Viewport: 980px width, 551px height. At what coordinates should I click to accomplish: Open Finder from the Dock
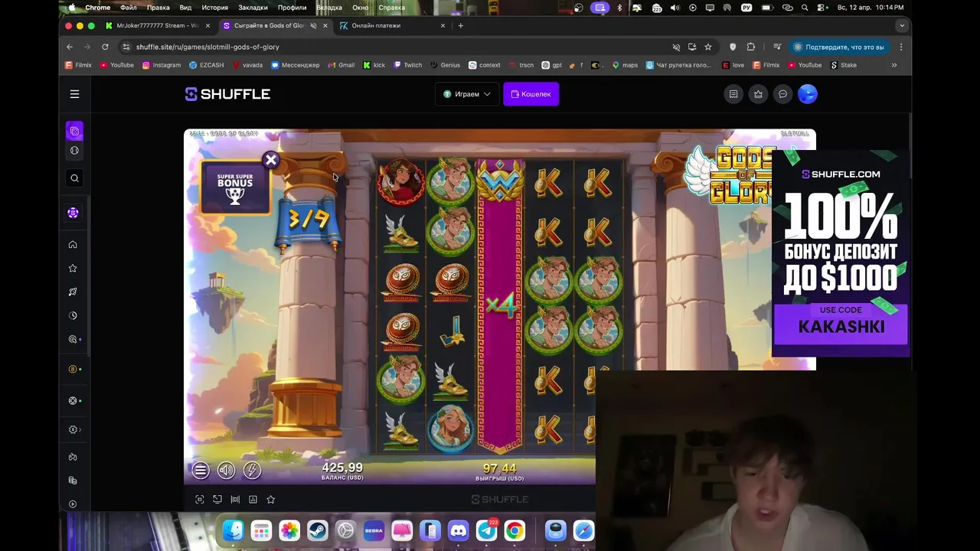tap(233, 530)
